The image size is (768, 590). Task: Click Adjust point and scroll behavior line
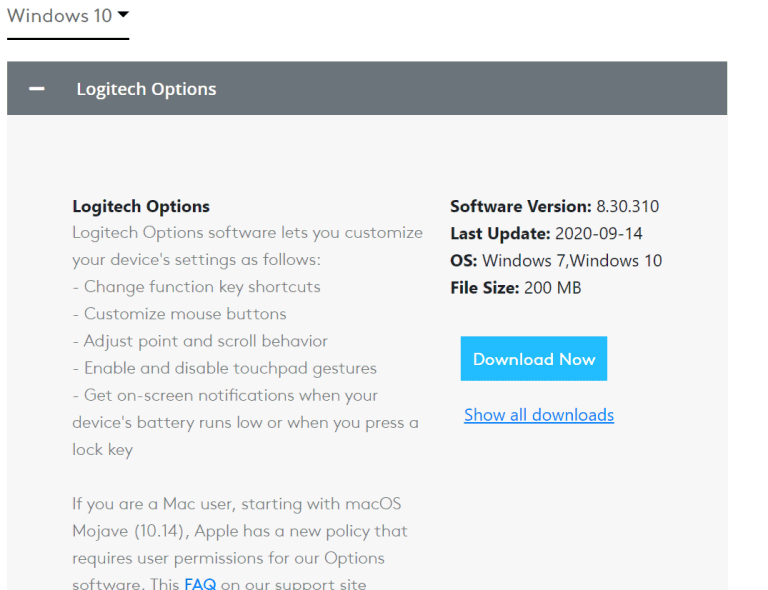click(x=200, y=341)
